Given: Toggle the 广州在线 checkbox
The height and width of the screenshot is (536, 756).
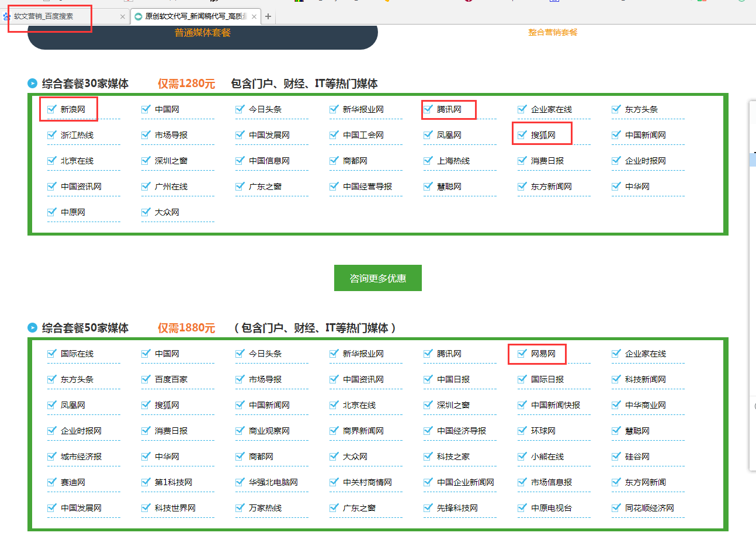Looking at the screenshot, I should click(146, 186).
